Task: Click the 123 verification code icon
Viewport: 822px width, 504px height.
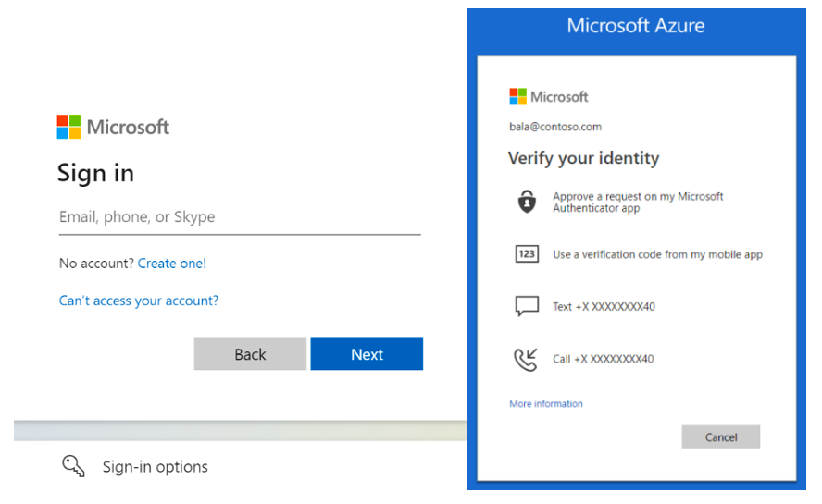Action: tap(527, 254)
